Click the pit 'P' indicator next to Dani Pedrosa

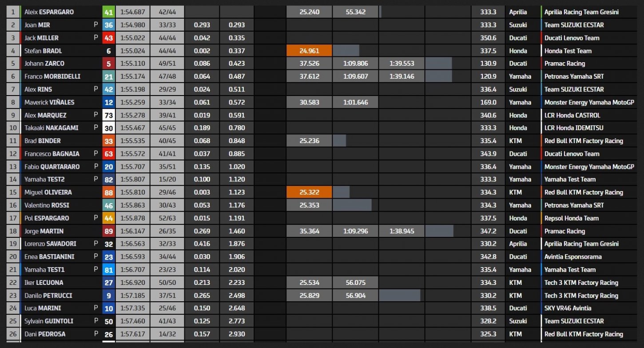tap(96, 334)
